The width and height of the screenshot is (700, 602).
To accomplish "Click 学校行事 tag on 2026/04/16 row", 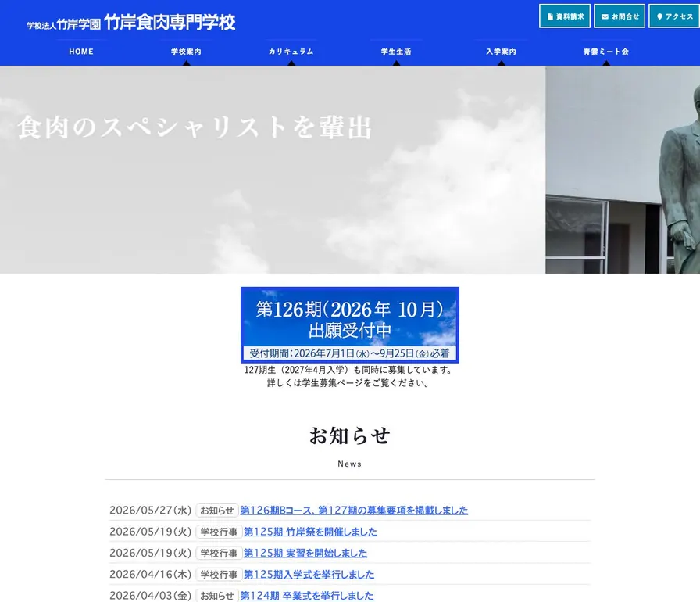I will [x=219, y=575].
